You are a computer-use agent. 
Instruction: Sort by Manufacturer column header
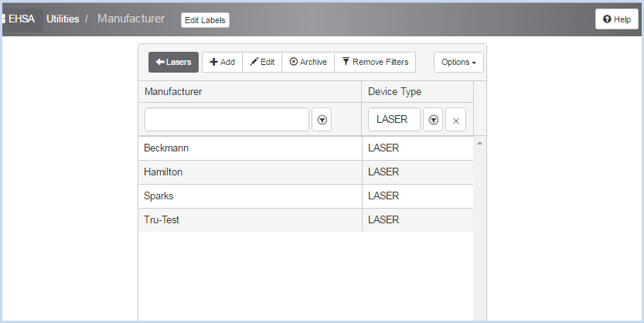(250, 91)
